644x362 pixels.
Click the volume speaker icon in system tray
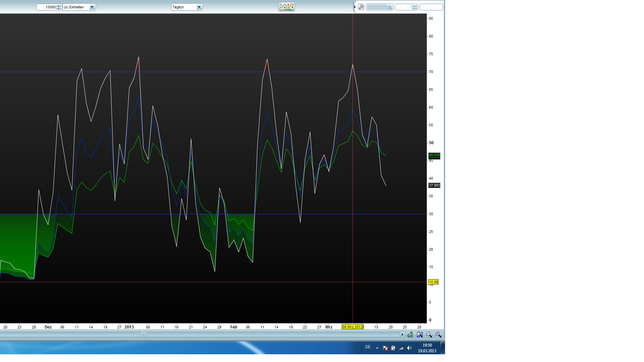pyautogui.click(x=409, y=348)
